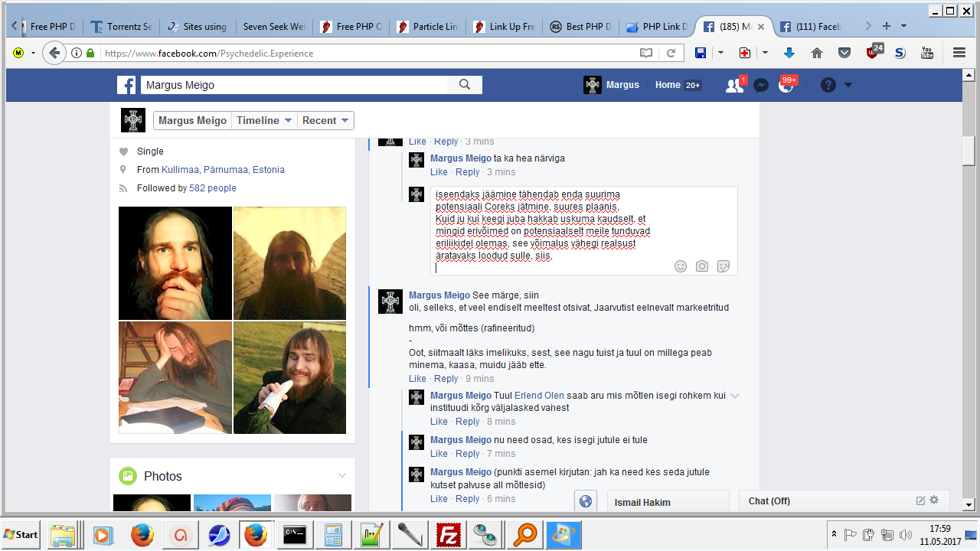980x551 pixels.
Task: Attach a photo using the camera icon
Action: pyautogui.click(x=701, y=266)
